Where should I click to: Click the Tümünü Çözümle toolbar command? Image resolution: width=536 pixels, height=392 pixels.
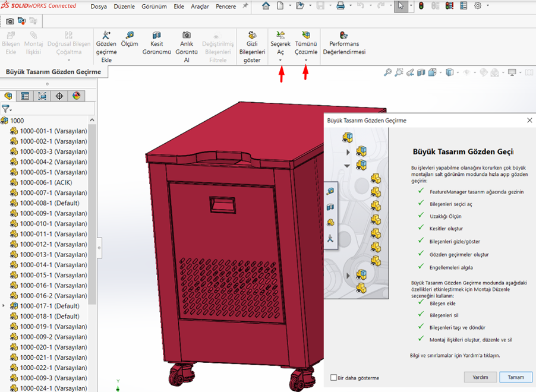pos(305,46)
